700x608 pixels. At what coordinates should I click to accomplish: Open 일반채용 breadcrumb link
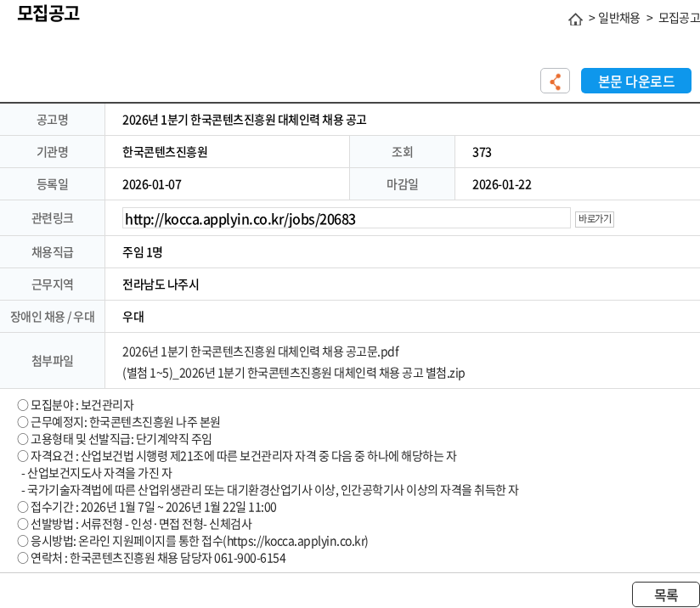[618, 18]
